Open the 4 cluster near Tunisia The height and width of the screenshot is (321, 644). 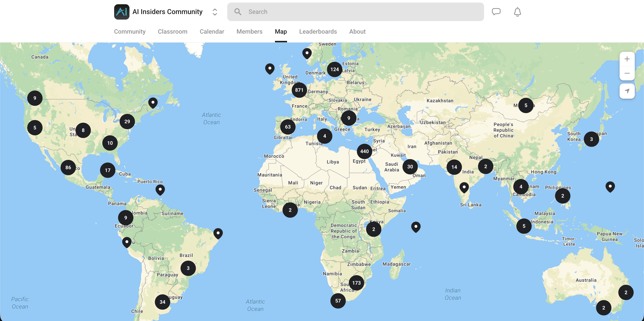coord(325,136)
